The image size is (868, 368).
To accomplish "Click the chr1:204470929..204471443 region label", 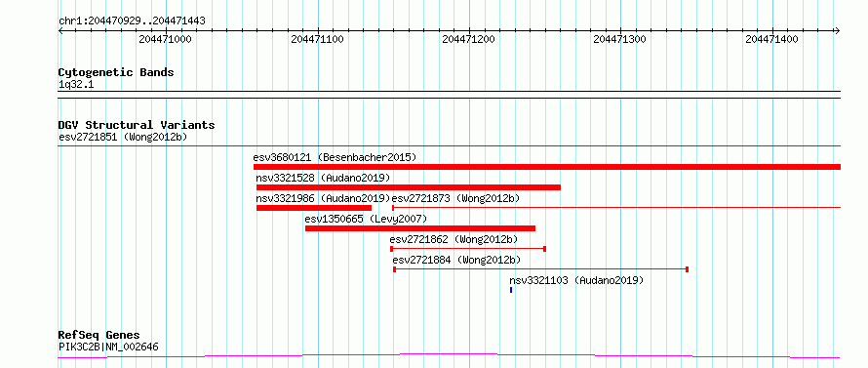I will pos(132,21).
